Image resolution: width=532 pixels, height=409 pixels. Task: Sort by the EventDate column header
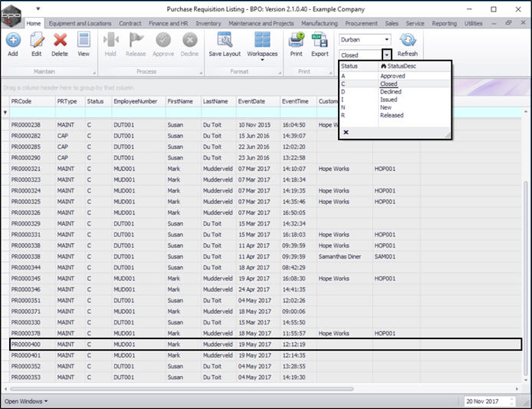[251, 101]
